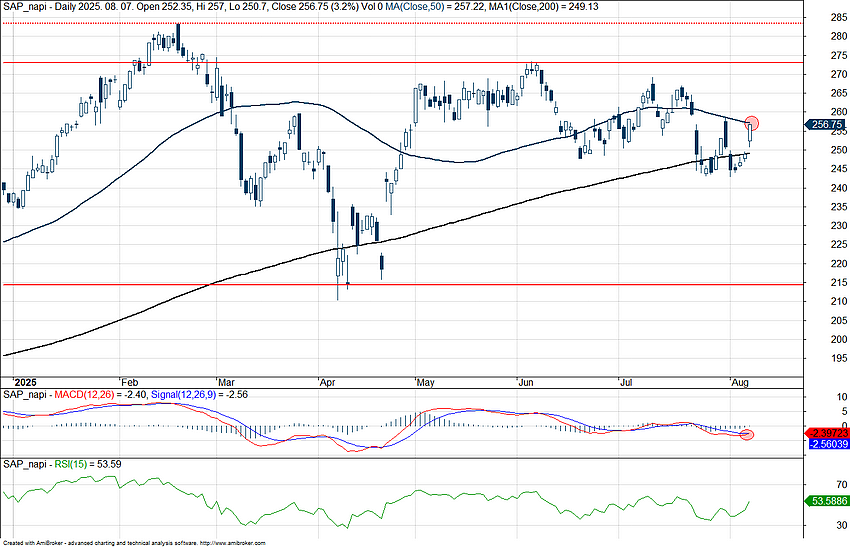Click the 265 price axis value
850x547 pixels.
click(x=839, y=93)
